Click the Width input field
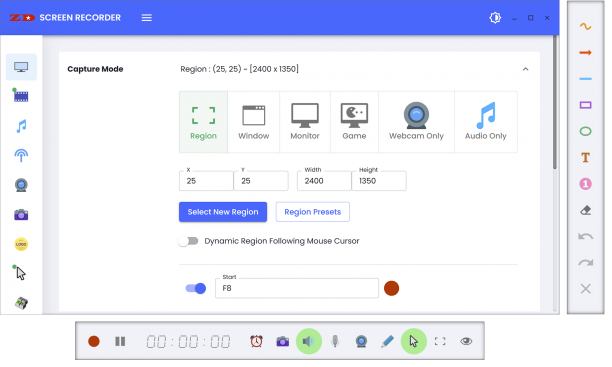This screenshot has height=367, width=612. click(324, 181)
